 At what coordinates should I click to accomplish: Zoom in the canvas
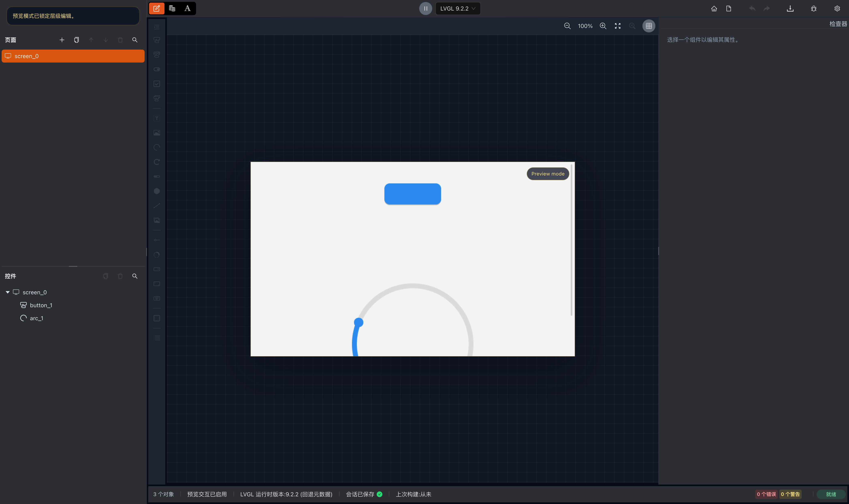(x=603, y=26)
